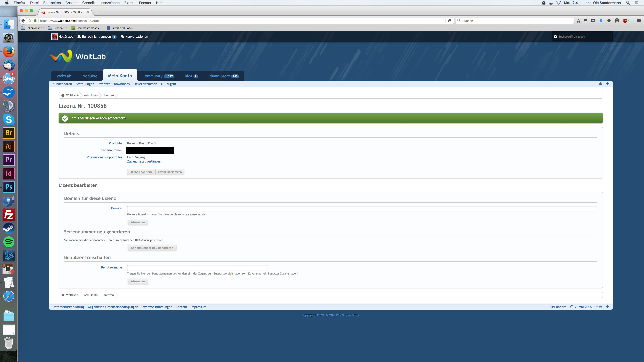Viewport: 644px width, 362px height.
Task: Open the Firefox hamburger menu
Action: (x=638, y=21)
